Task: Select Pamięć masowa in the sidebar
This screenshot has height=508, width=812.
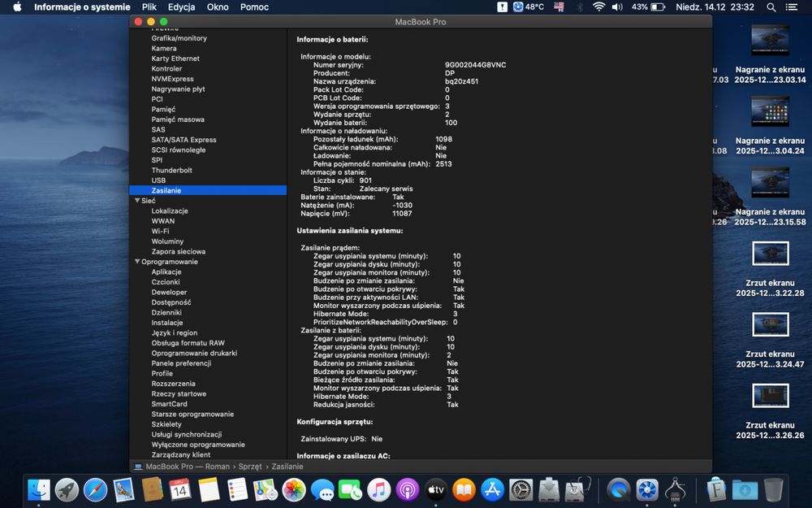Action: click(x=178, y=119)
